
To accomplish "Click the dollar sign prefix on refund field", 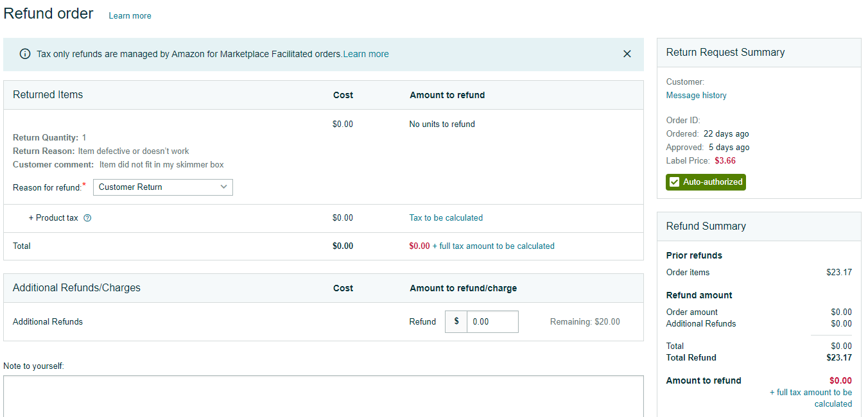I will tap(456, 322).
